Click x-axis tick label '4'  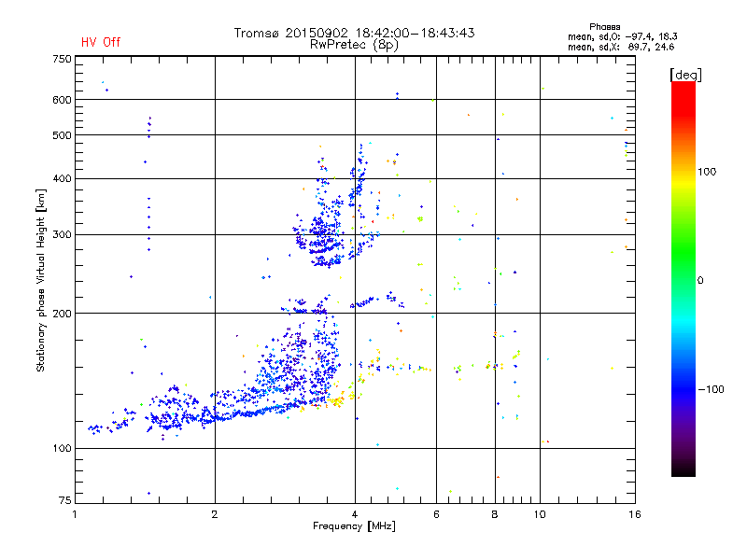point(355,514)
